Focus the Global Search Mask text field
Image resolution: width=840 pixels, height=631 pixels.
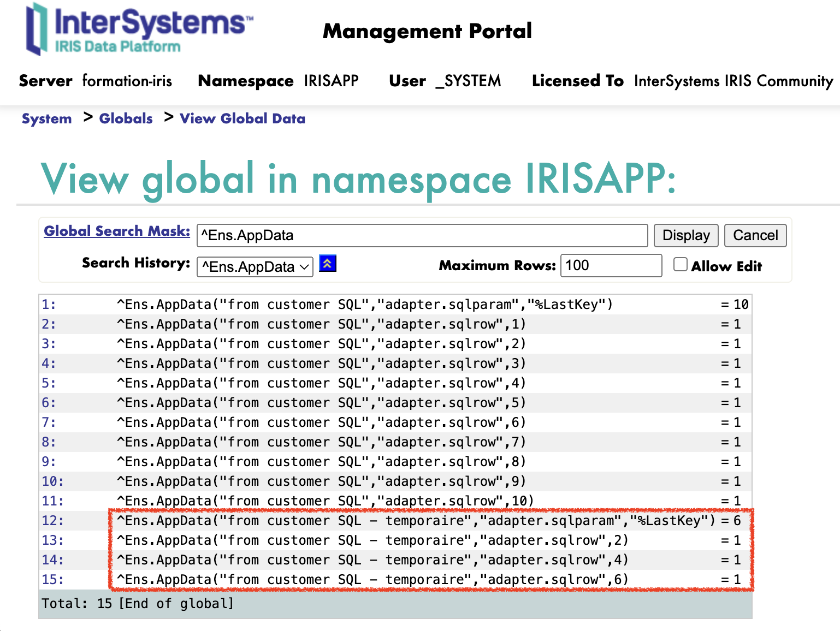pyautogui.click(x=422, y=236)
